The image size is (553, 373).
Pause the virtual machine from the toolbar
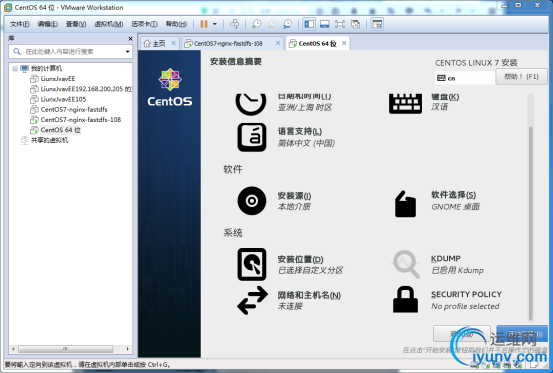pyautogui.click(x=204, y=24)
